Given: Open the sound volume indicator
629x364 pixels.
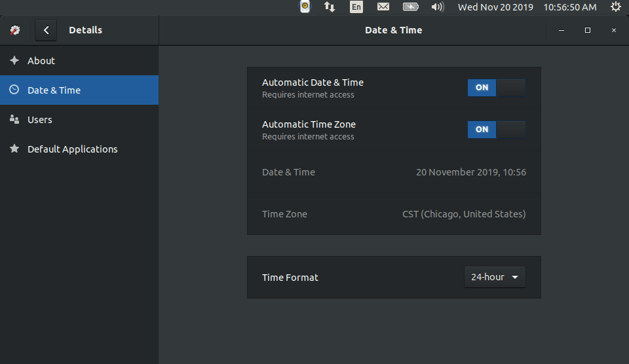Looking at the screenshot, I should coord(438,7).
